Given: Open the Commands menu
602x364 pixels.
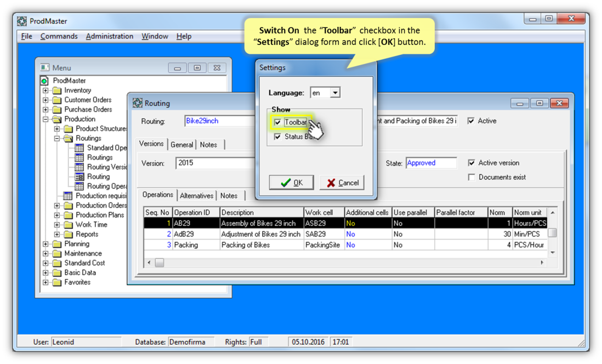Looking at the screenshot, I should [59, 36].
